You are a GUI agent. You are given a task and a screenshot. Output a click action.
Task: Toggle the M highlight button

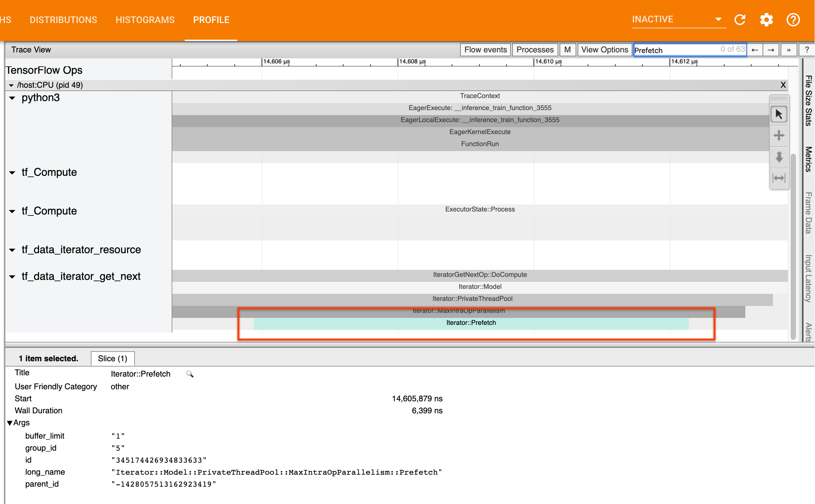[x=568, y=49]
